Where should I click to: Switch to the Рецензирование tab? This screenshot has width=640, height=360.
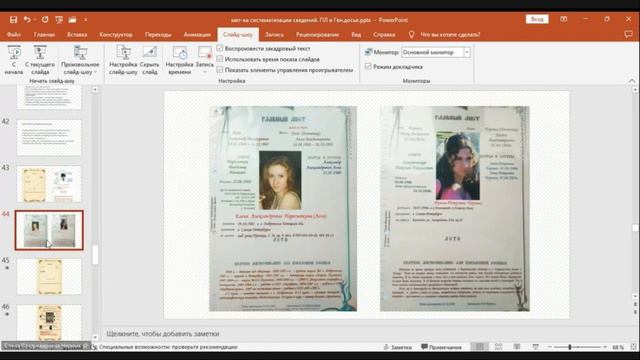click(318, 35)
